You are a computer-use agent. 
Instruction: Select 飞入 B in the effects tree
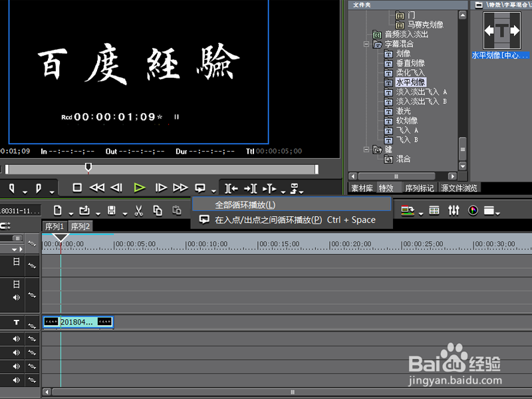coord(407,140)
